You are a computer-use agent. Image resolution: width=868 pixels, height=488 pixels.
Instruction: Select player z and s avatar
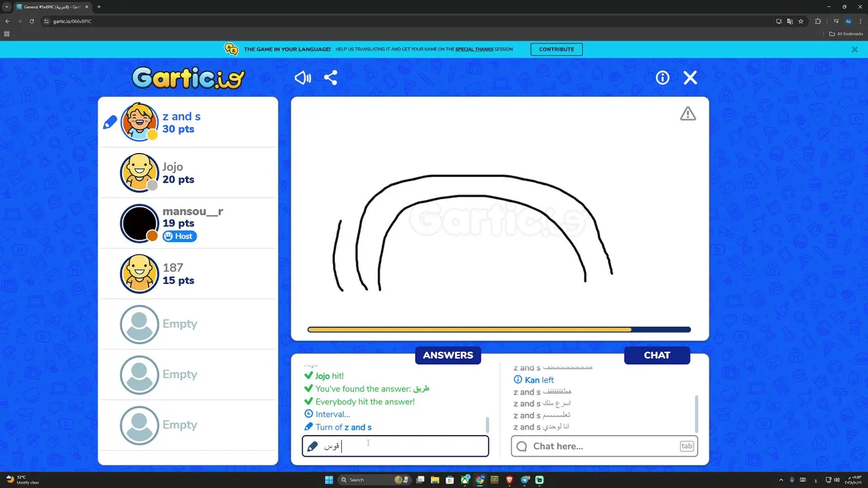139,122
